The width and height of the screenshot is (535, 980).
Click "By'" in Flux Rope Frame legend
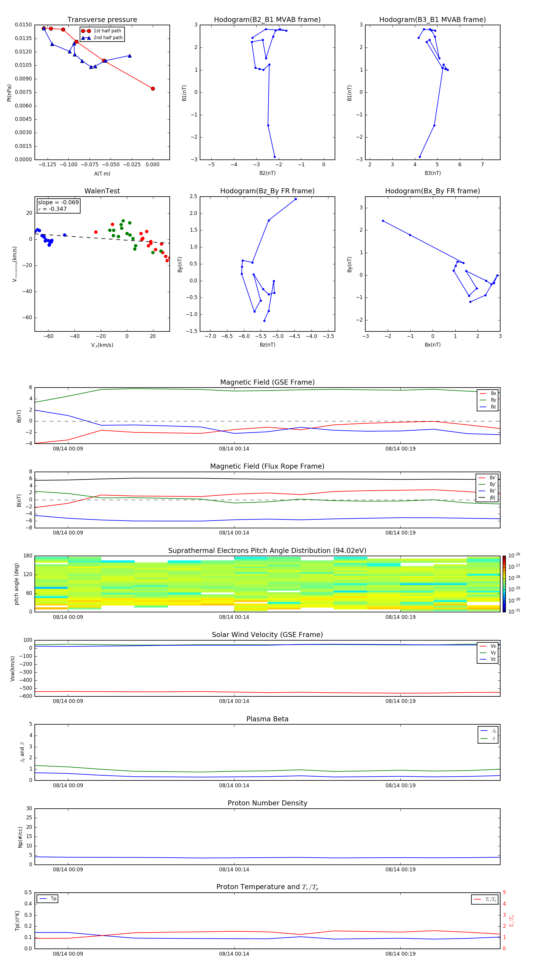487,484
